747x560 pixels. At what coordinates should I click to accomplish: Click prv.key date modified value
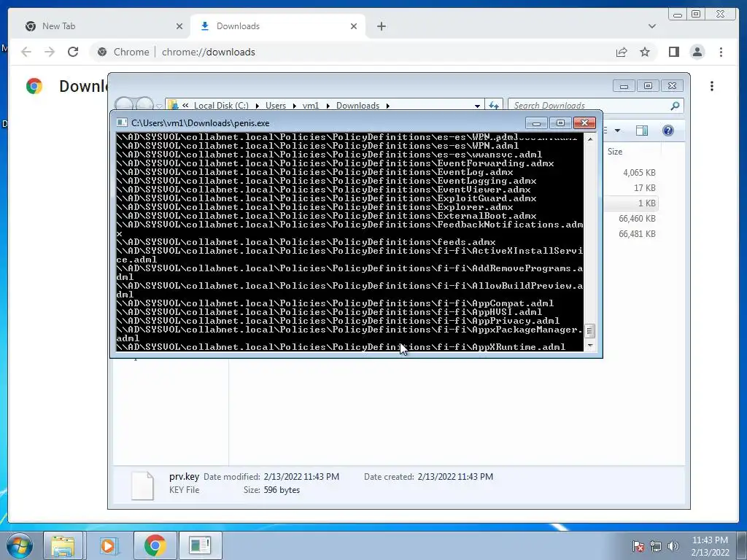coord(301,477)
